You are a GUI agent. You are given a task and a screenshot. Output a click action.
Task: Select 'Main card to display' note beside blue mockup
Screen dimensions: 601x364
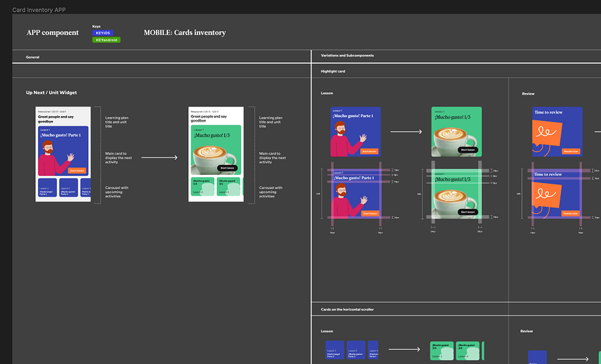[x=118, y=158]
